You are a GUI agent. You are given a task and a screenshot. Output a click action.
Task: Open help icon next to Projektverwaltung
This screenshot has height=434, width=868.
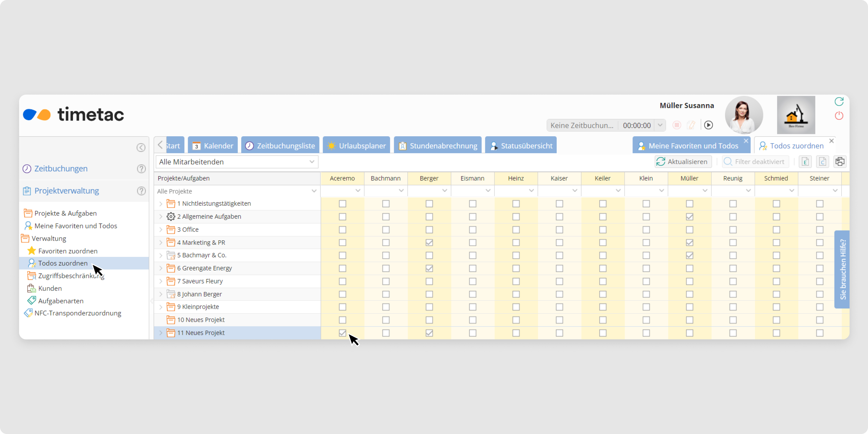[x=141, y=191]
